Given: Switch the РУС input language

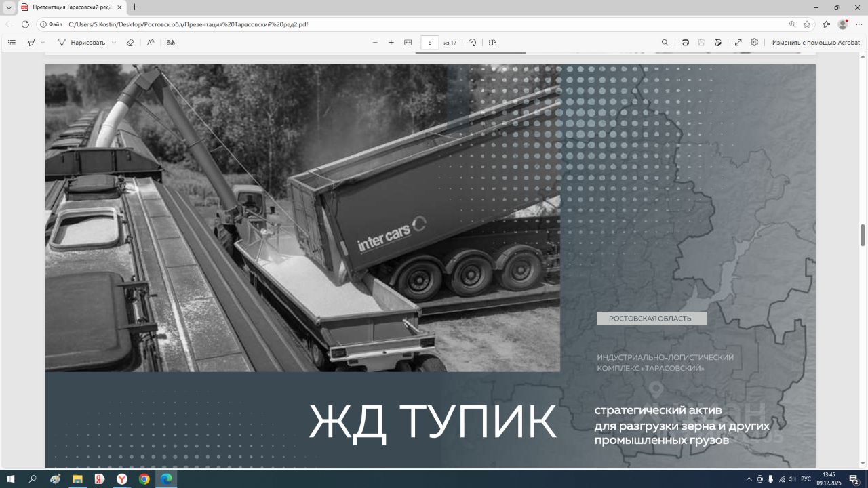Looking at the screenshot, I should tap(806, 479).
